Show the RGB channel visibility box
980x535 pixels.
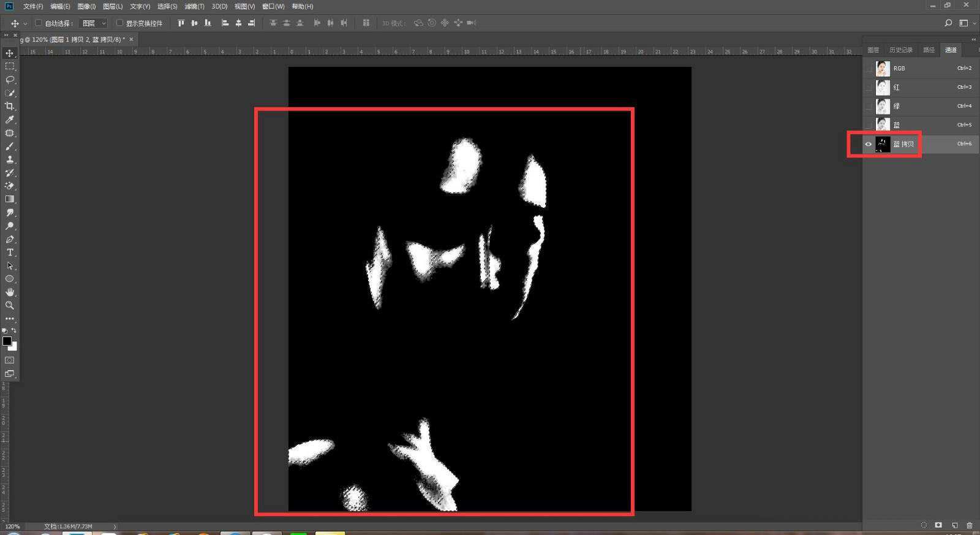tap(868, 68)
